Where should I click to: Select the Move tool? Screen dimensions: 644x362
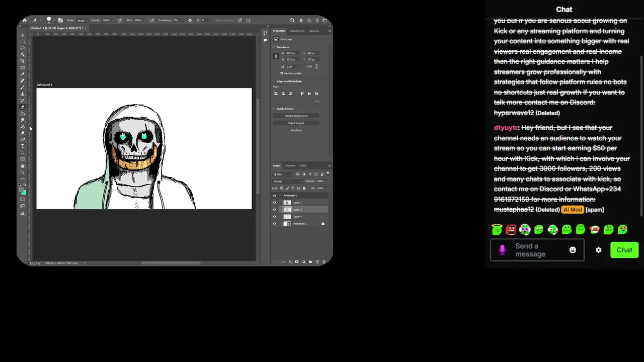coord(22,35)
